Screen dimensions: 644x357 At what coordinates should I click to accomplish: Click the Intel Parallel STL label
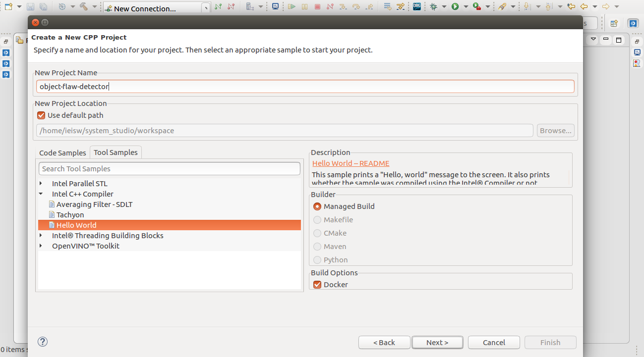click(x=80, y=184)
